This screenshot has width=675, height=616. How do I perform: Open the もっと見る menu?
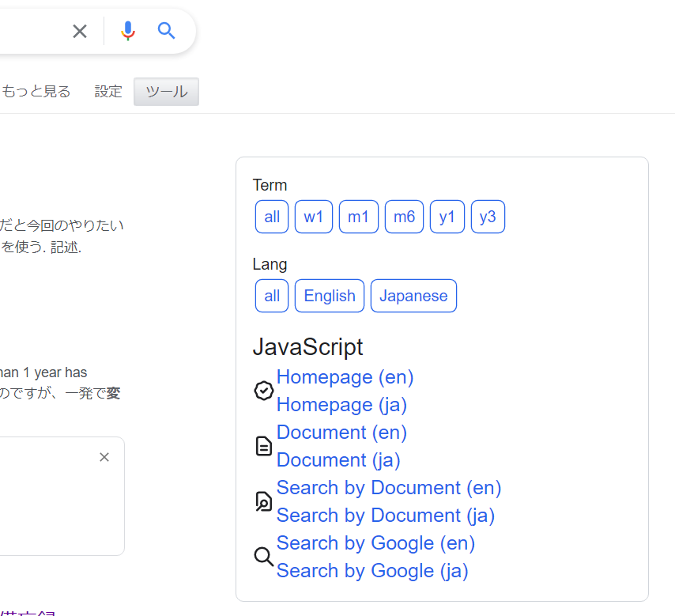coord(36,92)
